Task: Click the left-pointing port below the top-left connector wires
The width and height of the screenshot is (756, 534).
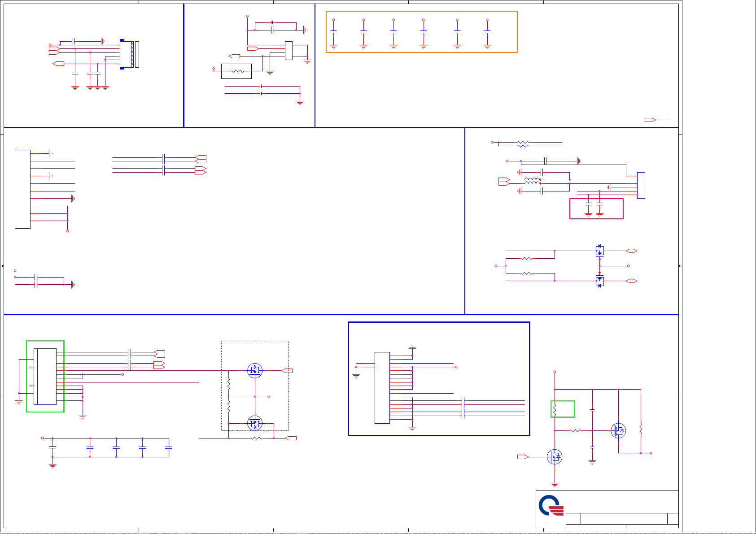Action: [x=58, y=64]
